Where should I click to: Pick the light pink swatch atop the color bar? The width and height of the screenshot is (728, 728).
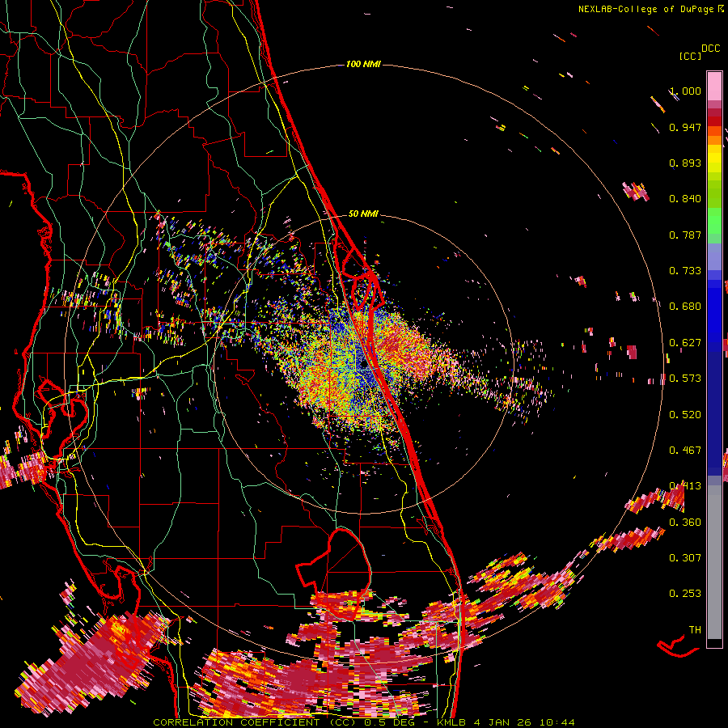714,86
